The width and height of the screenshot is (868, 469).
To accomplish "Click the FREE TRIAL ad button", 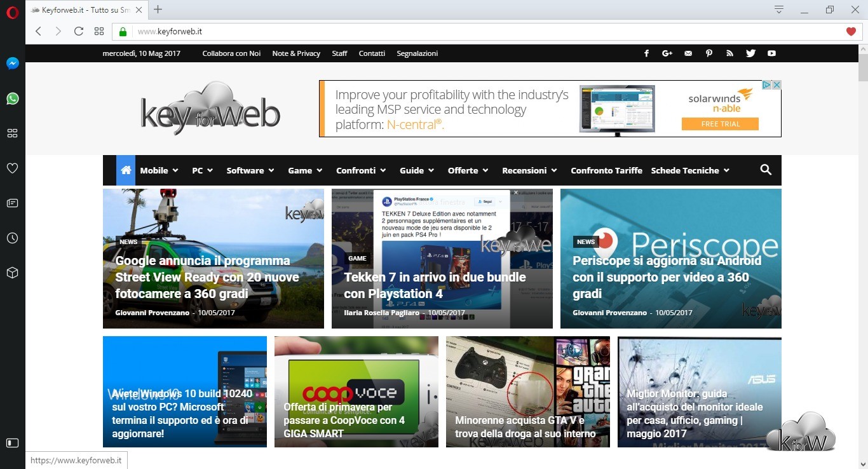I will (x=720, y=124).
